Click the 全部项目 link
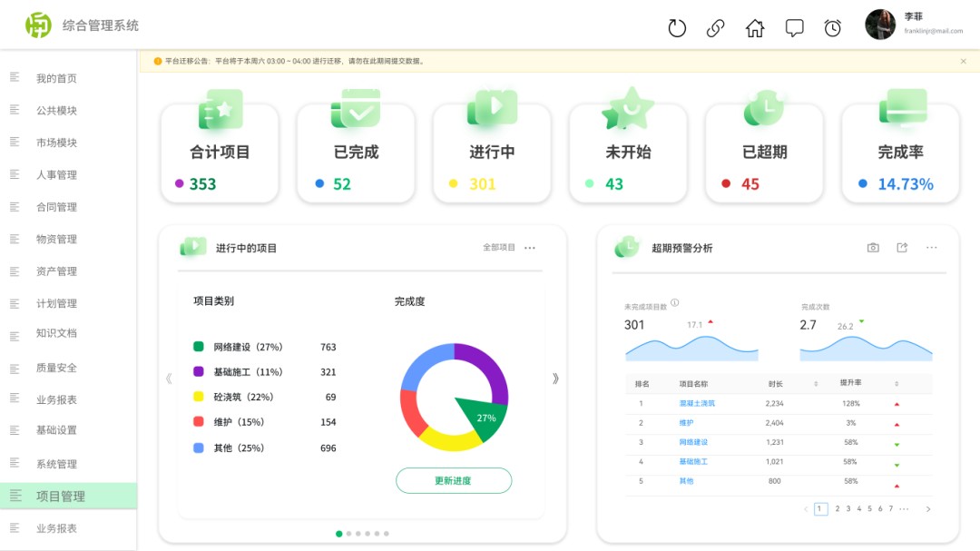980x551 pixels. coord(498,248)
